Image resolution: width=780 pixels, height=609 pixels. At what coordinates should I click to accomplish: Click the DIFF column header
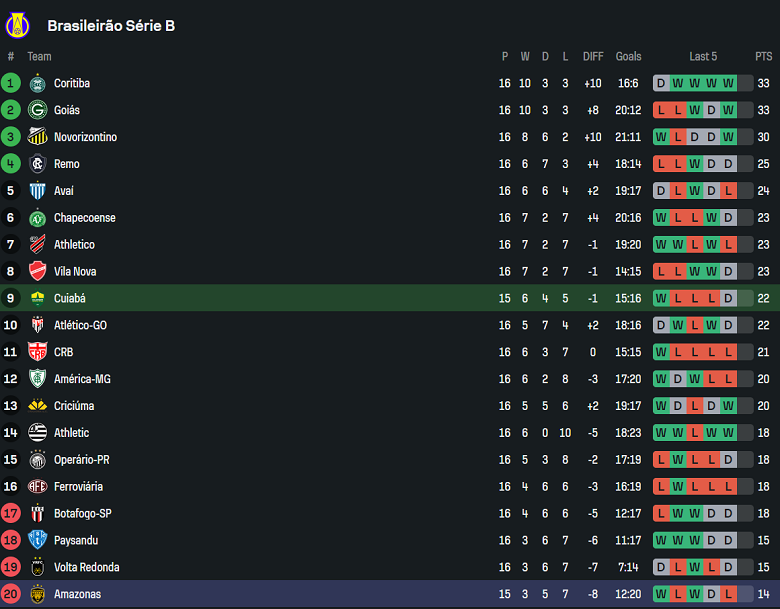593,57
